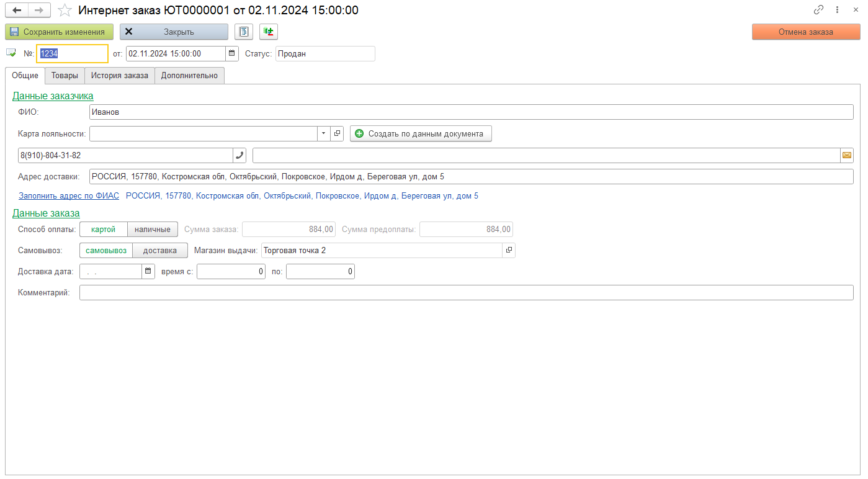Open the 'История заказа' tab
Screen dimensions: 868x479
(x=120, y=76)
